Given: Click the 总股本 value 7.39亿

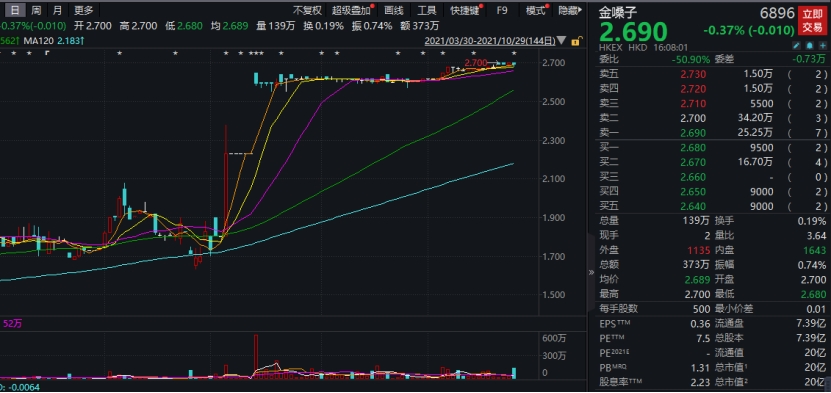Looking at the screenshot, I should click(812, 338).
